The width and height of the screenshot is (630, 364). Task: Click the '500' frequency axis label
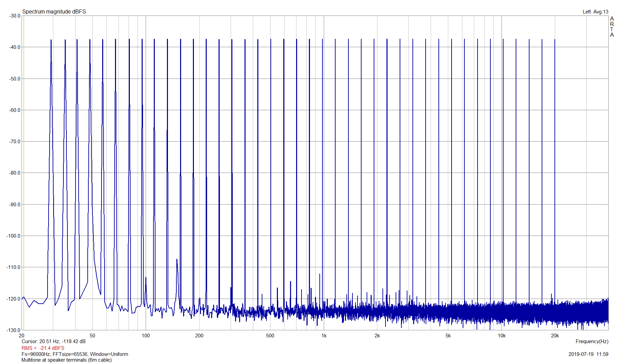[270, 336]
